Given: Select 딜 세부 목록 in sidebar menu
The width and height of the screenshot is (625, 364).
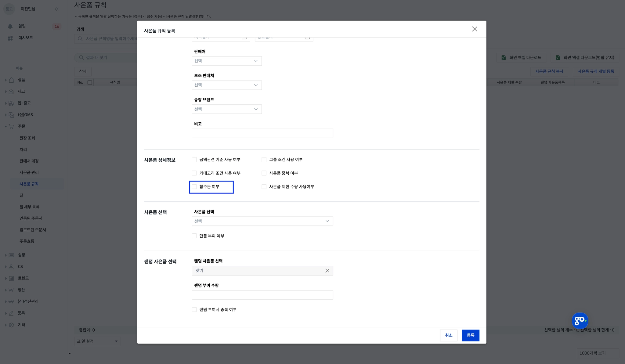Looking at the screenshot, I should [29, 207].
